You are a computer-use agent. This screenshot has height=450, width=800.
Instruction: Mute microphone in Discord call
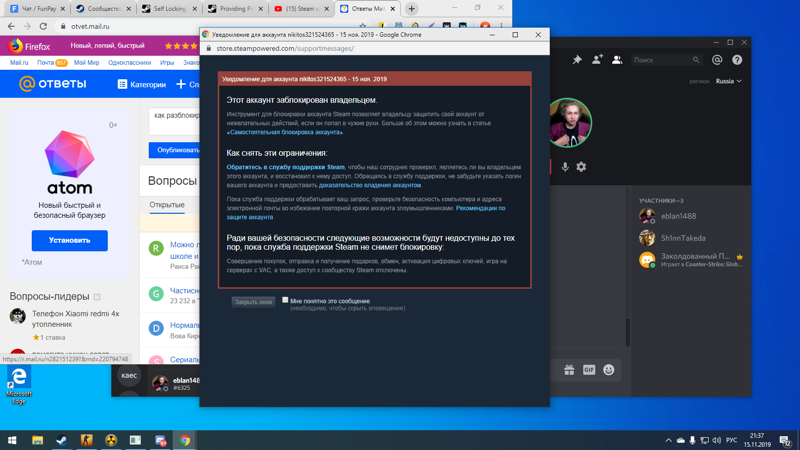pyautogui.click(x=565, y=167)
